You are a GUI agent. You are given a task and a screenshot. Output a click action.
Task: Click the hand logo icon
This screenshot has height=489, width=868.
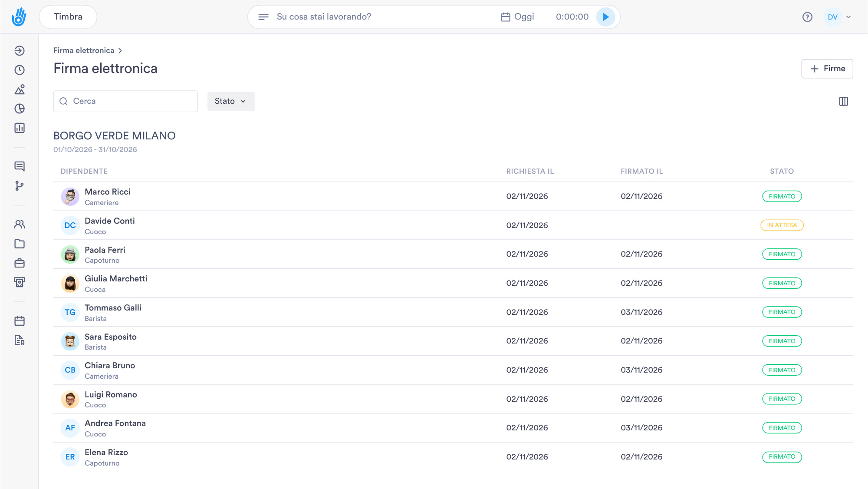(19, 17)
